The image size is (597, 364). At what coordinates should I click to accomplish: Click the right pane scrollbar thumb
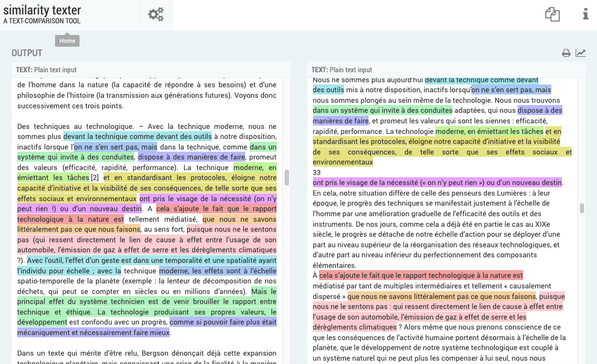pos(582,208)
